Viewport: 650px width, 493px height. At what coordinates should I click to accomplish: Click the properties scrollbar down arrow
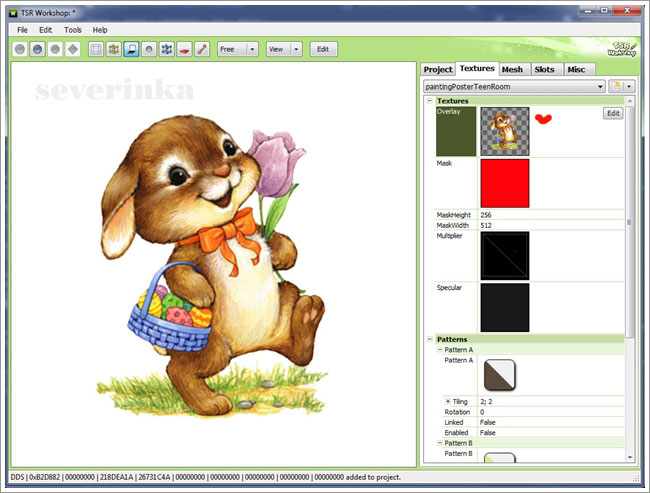630,457
